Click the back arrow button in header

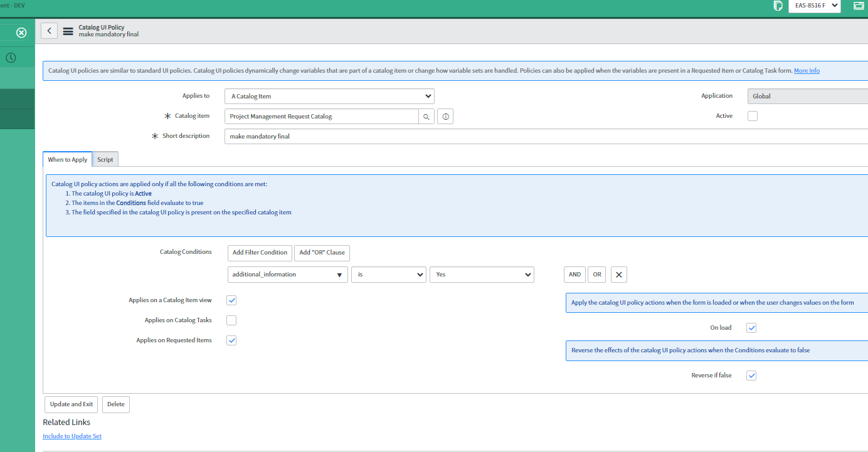point(49,31)
